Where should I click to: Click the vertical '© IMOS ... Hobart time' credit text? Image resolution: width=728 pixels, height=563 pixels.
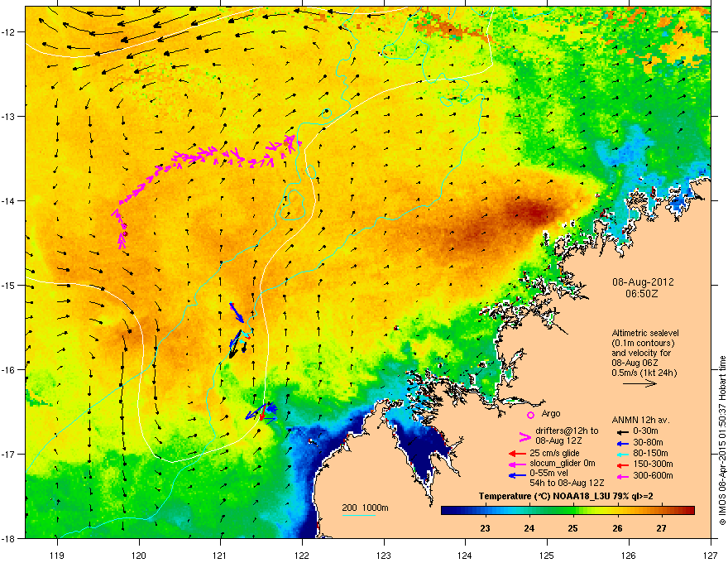tap(722, 440)
